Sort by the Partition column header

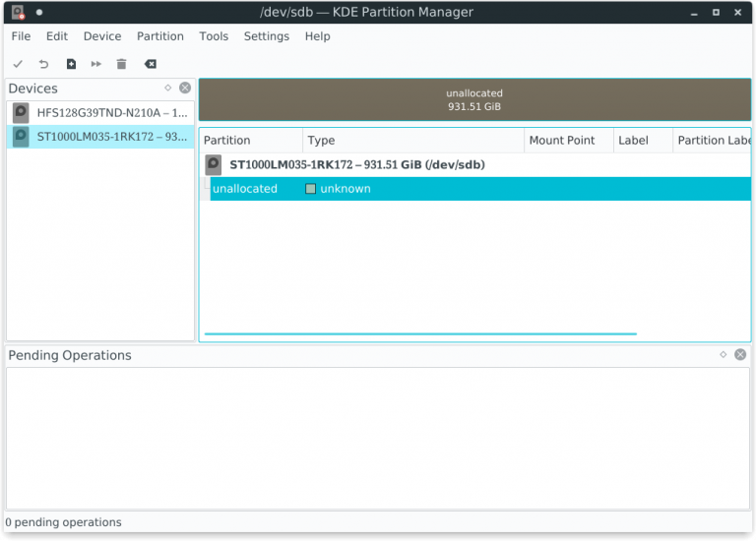click(251, 141)
